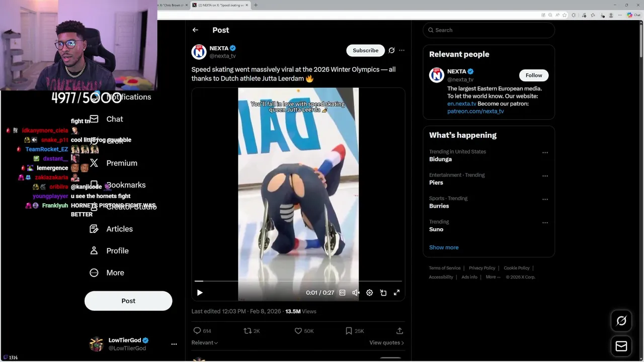644x362 pixels.
Task: Focus the X Search field
Action: click(489, 30)
